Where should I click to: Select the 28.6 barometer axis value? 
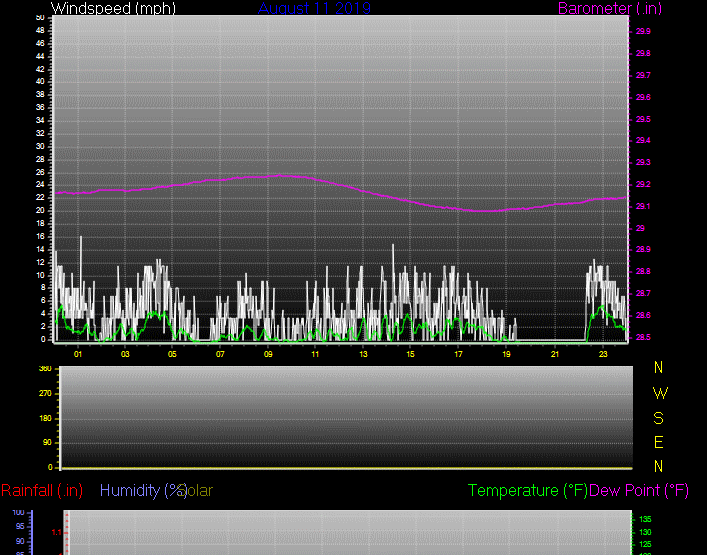tap(643, 316)
